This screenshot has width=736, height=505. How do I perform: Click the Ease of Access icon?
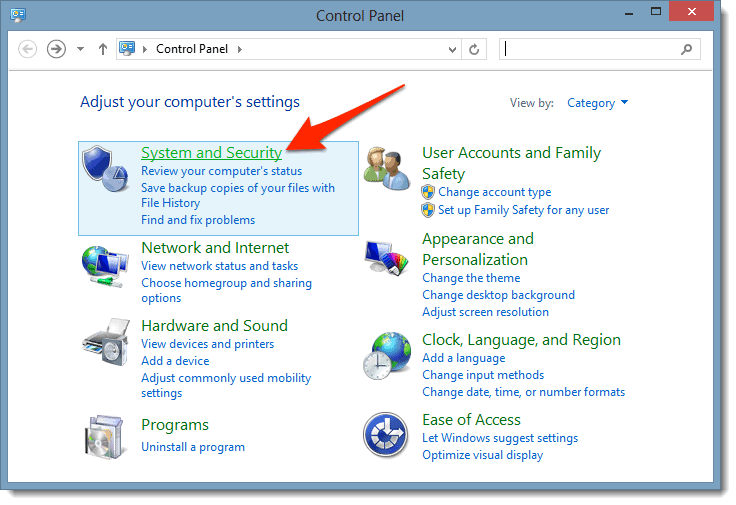(385, 435)
